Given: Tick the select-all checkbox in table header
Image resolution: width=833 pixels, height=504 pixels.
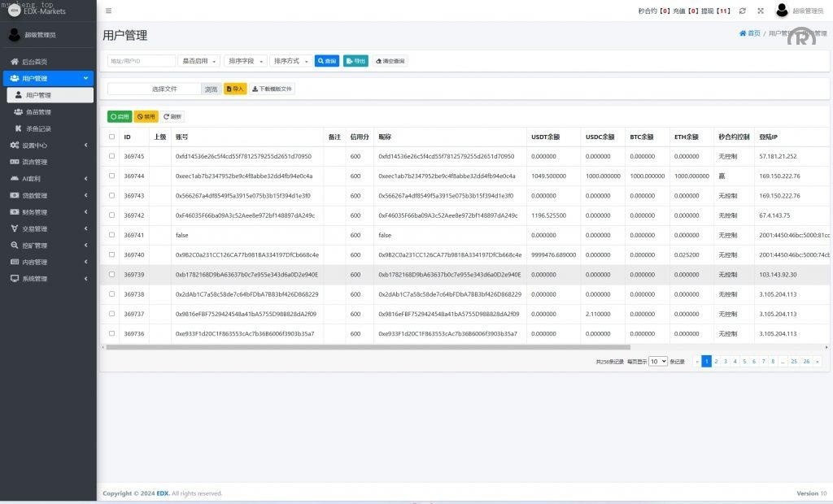Looking at the screenshot, I should (111, 137).
